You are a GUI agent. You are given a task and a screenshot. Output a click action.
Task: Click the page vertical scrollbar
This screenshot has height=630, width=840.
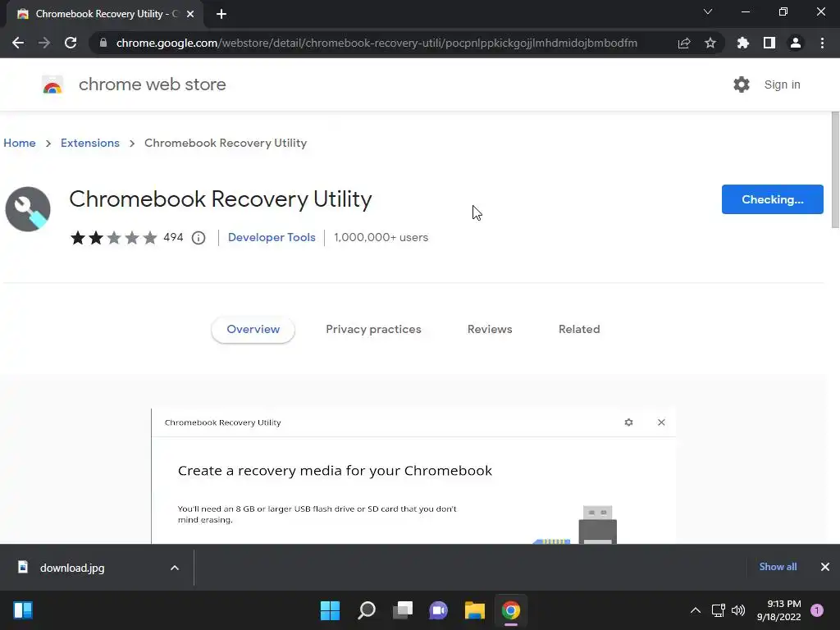pyautogui.click(x=835, y=170)
